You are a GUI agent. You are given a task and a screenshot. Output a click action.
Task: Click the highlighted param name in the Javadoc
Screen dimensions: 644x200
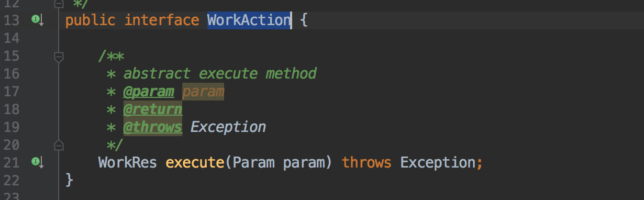(x=203, y=91)
